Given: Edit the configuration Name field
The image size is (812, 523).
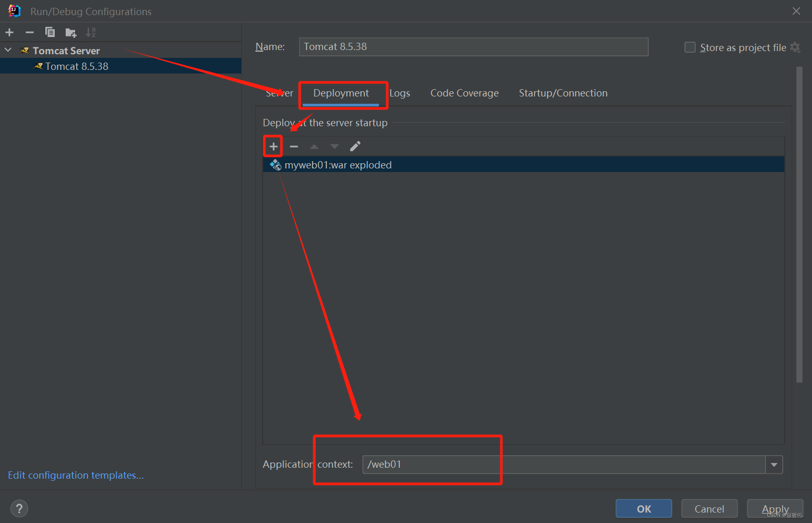Looking at the screenshot, I should pyautogui.click(x=473, y=46).
